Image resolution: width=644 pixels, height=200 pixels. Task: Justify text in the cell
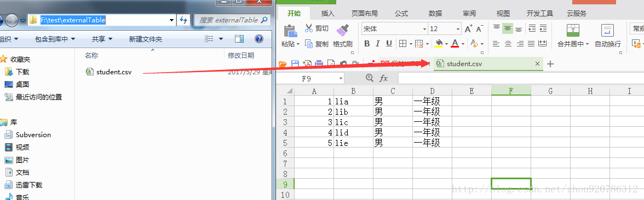tap(531, 44)
